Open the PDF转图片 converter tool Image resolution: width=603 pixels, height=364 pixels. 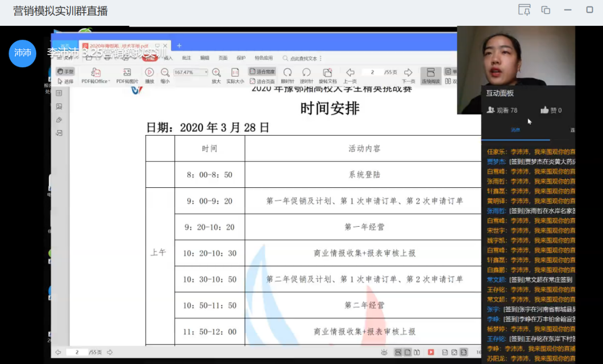pos(127,73)
